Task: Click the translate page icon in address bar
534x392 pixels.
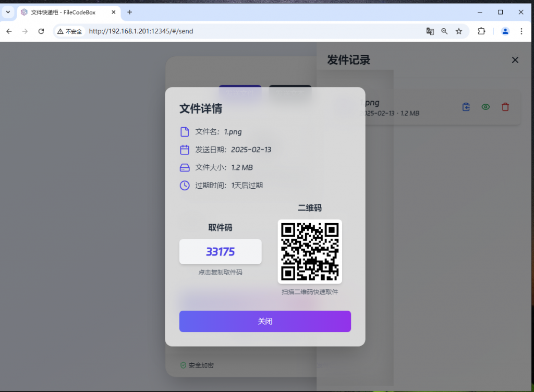Action: tap(430, 31)
